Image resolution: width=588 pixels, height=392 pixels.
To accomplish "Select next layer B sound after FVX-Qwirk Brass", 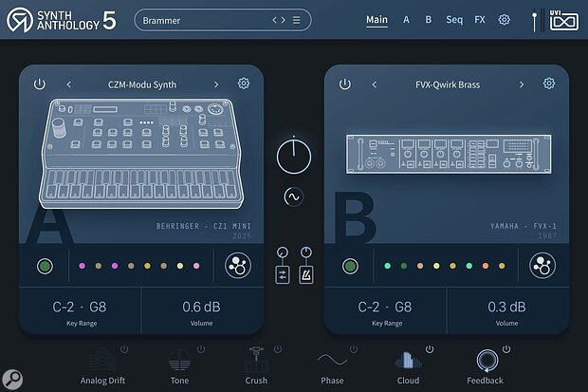I will 522,84.
